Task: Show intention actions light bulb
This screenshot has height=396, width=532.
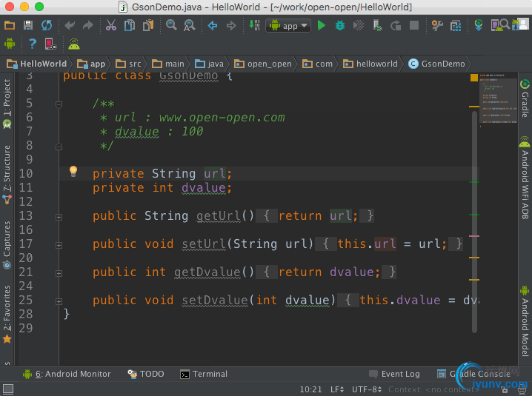Action: click(73, 171)
